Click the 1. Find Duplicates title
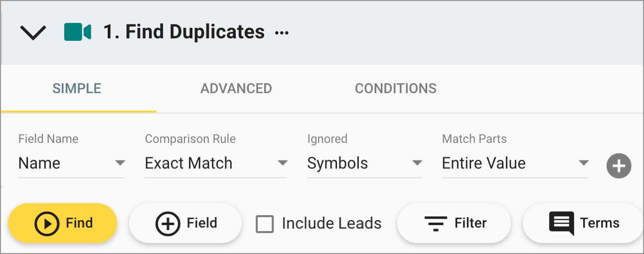 [x=184, y=32]
